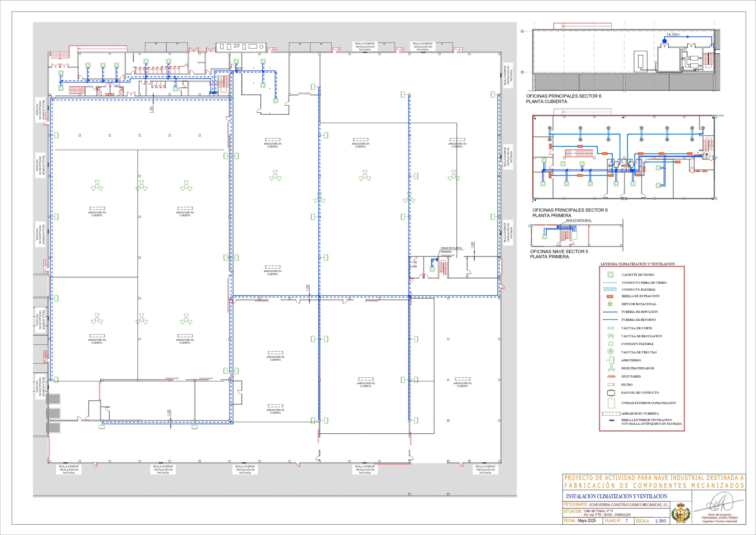Select the Válvula de tres vías icon
Image resolution: width=756 pixels, height=535 pixels.
click(x=611, y=352)
